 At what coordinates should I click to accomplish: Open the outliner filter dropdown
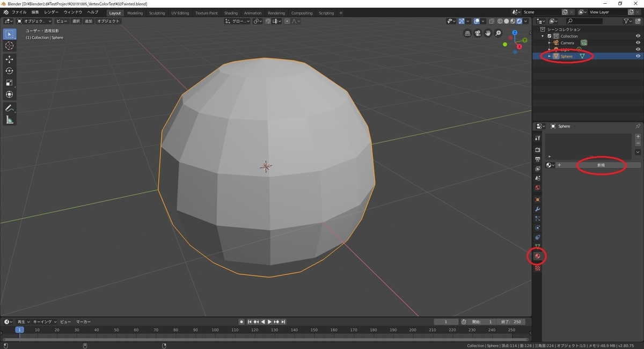click(x=628, y=21)
